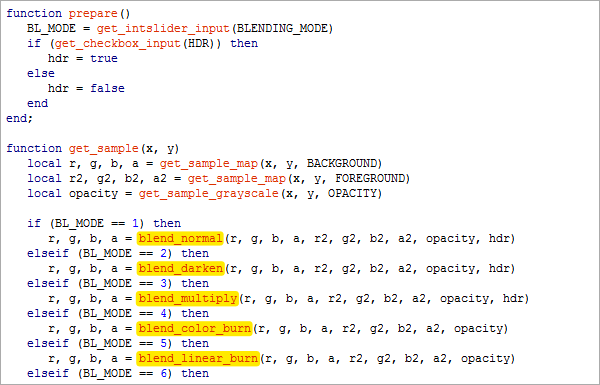Screen dimensions: 600x385
Task: Click 'local opacity' variable declaration
Action: (x=73, y=193)
